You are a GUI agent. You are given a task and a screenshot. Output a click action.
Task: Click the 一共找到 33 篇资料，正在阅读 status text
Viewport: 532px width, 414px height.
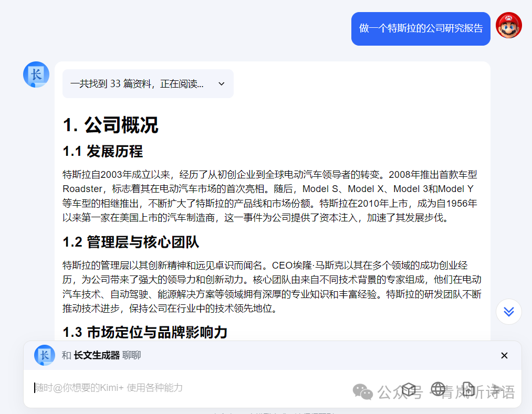137,84
